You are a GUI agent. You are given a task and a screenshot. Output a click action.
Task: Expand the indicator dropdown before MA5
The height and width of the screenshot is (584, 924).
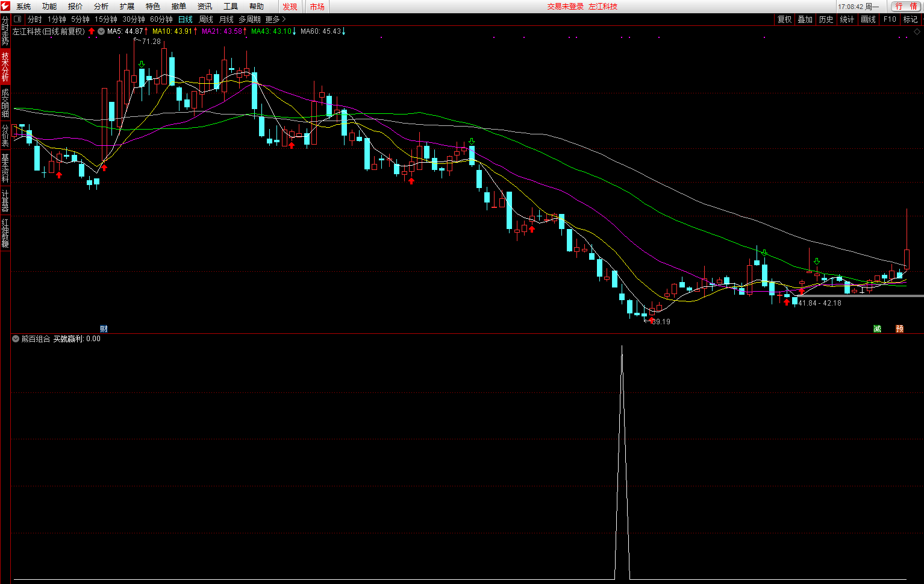tap(101, 31)
